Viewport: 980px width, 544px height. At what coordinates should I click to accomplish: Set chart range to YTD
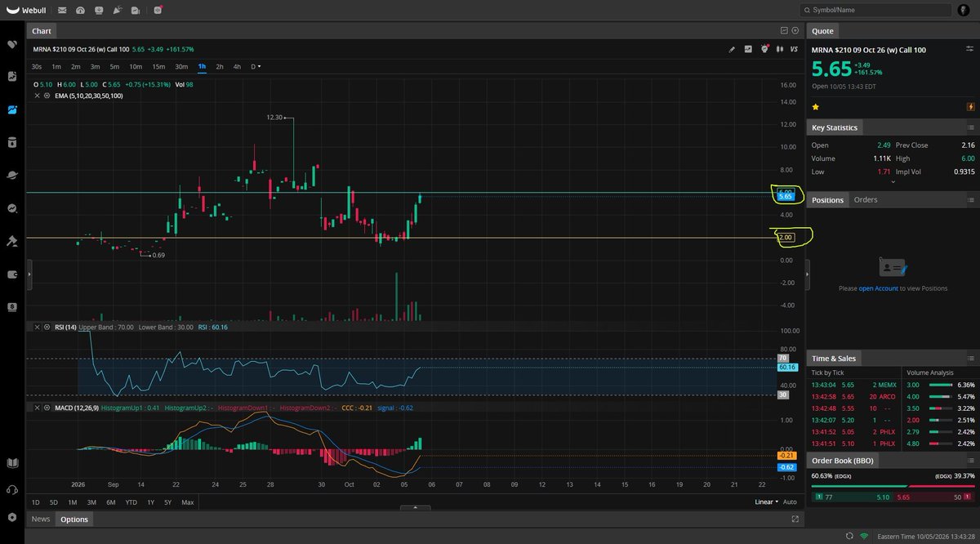click(131, 502)
